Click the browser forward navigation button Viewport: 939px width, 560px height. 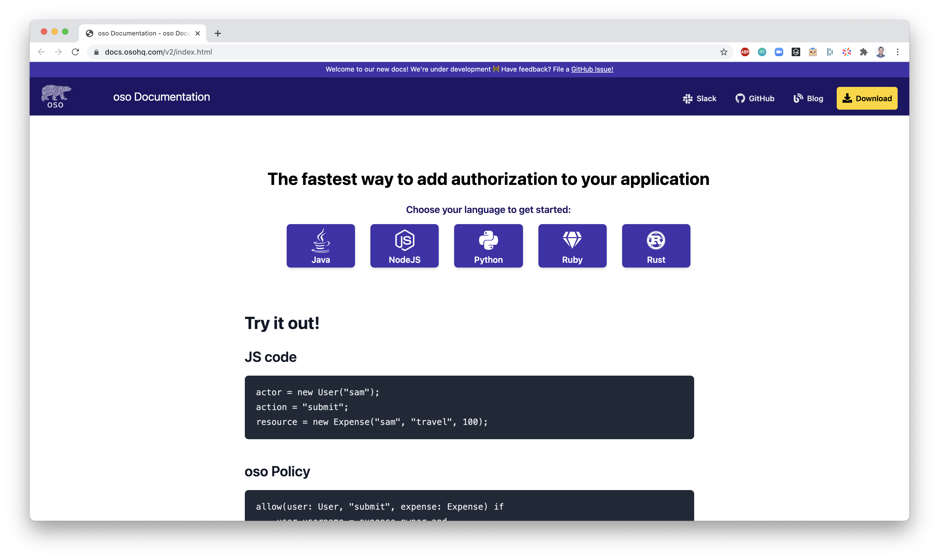click(x=58, y=51)
